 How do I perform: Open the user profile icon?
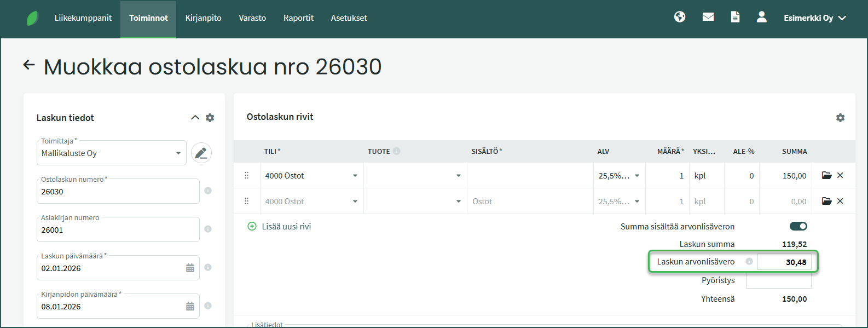pos(761,17)
